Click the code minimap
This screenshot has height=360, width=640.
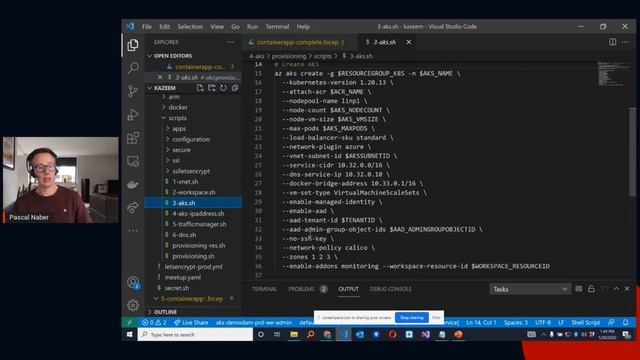(611, 73)
